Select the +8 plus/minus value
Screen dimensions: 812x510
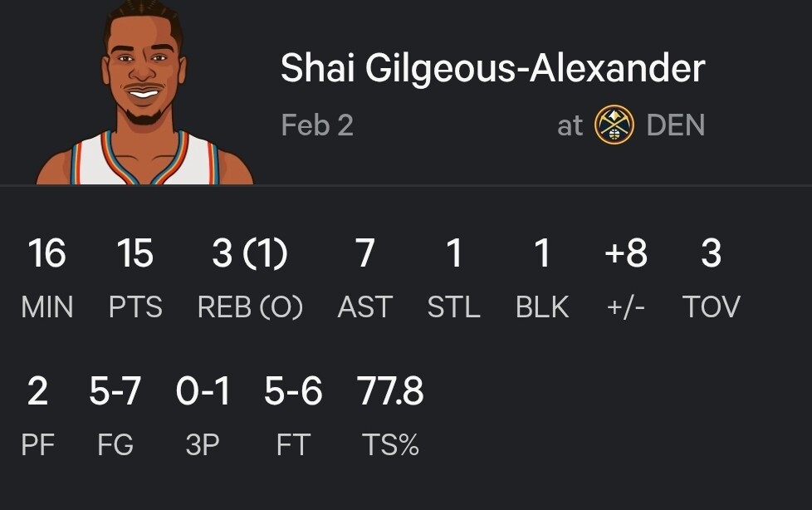(626, 253)
